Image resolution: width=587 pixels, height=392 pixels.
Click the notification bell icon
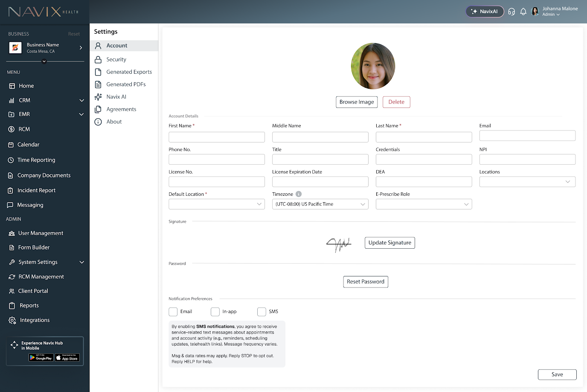(x=523, y=12)
